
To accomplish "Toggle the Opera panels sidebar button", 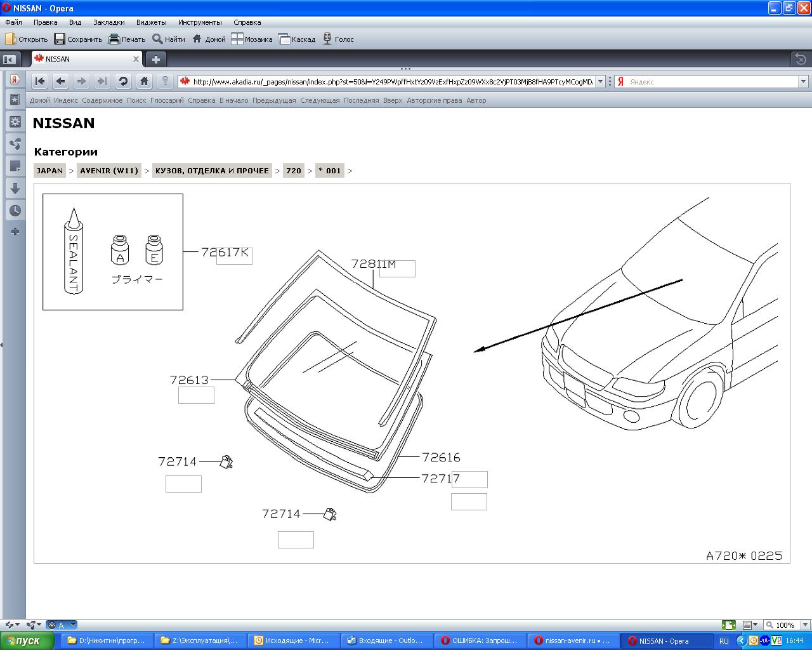I will click(10, 59).
